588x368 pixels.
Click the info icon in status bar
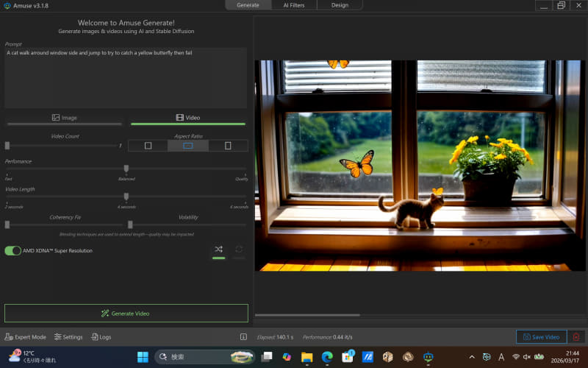click(243, 337)
